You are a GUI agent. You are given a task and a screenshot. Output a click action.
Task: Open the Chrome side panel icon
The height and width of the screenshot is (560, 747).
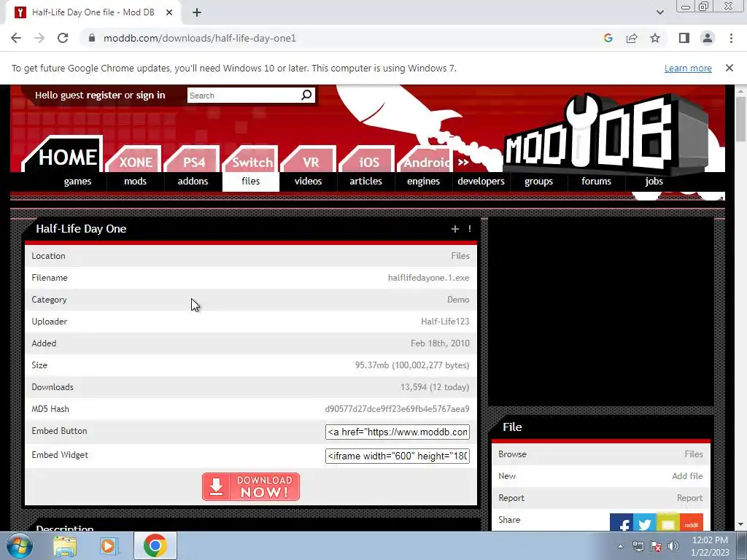[x=684, y=38]
